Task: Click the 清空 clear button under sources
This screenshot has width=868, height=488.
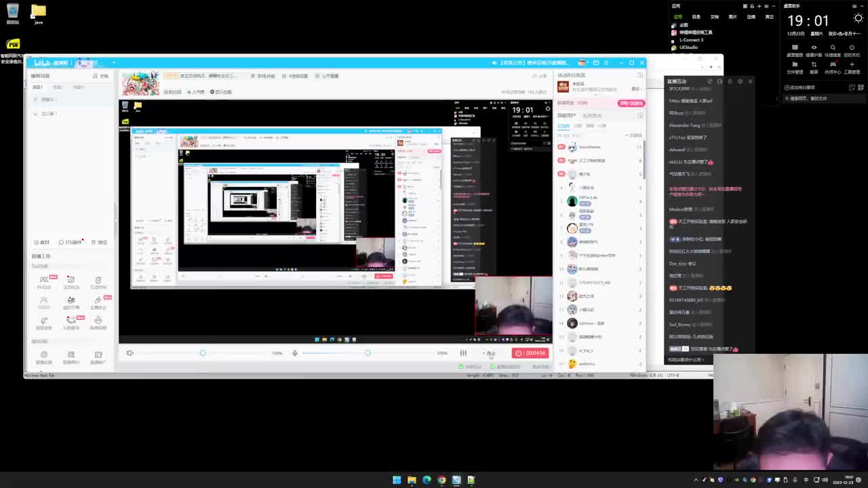Action: [x=100, y=243]
